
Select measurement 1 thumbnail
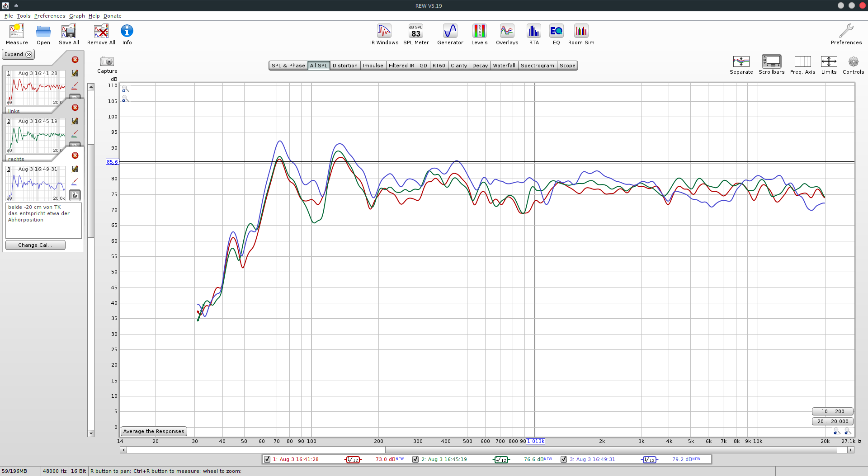click(x=36, y=87)
